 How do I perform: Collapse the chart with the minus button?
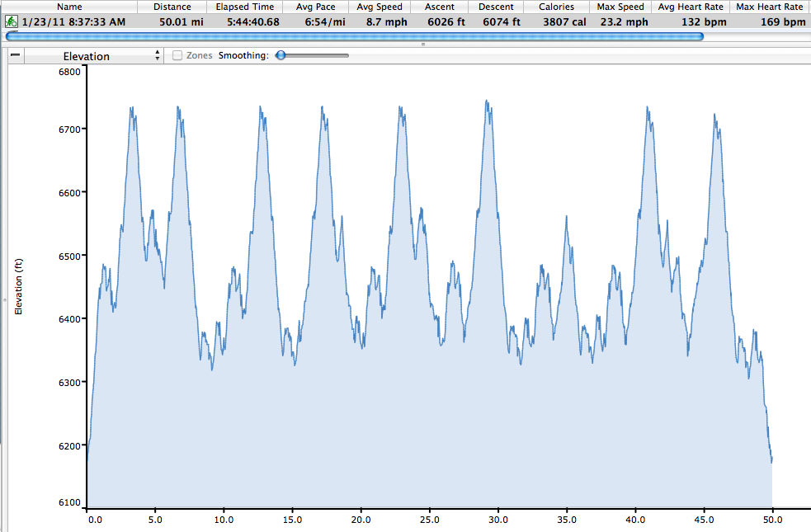[x=16, y=56]
